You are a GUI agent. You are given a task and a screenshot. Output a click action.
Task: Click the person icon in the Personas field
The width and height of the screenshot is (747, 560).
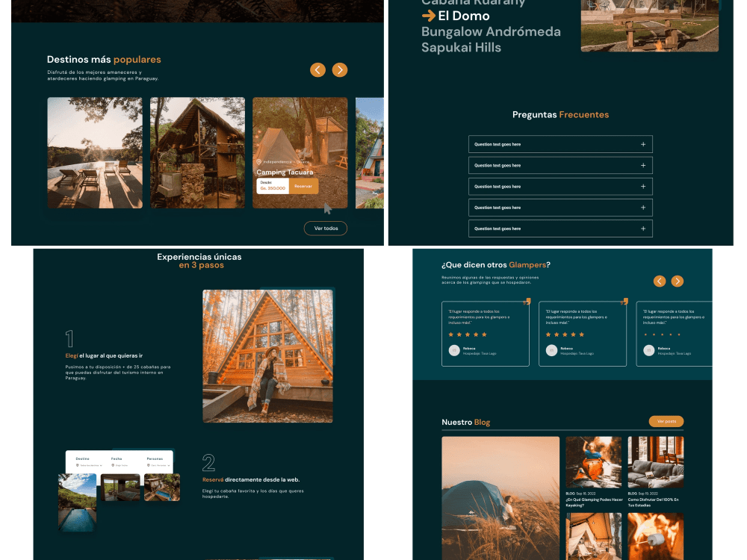click(x=148, y=465)
